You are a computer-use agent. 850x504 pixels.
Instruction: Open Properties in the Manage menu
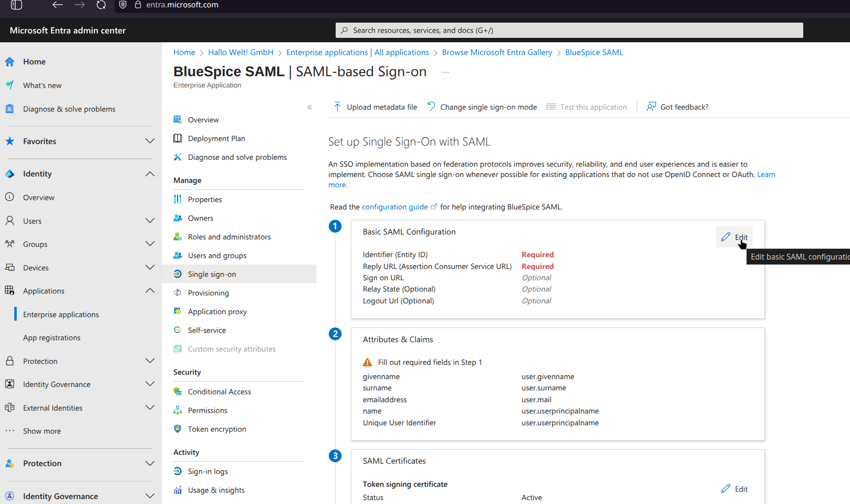pos(205,200)
